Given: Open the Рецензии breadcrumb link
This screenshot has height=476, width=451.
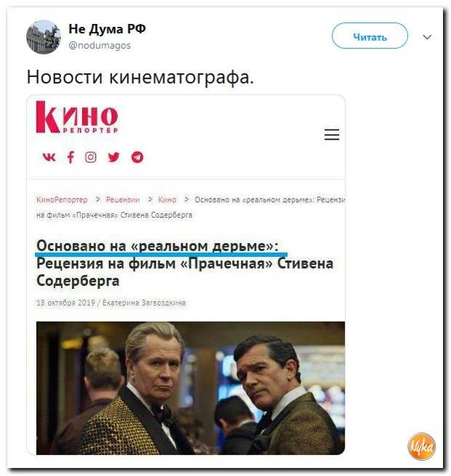Looking at the screenshot, I should pos(123,199).
